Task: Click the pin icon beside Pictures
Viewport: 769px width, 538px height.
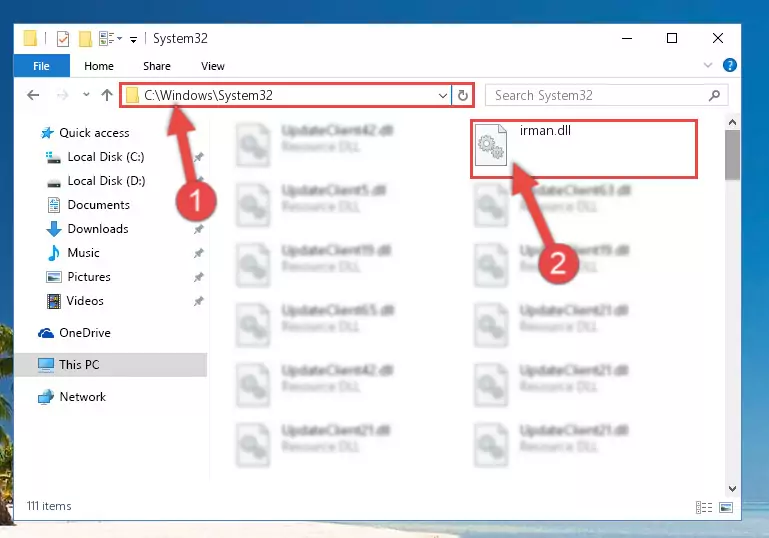Action: pyautogui.click(x=198, y=277)
